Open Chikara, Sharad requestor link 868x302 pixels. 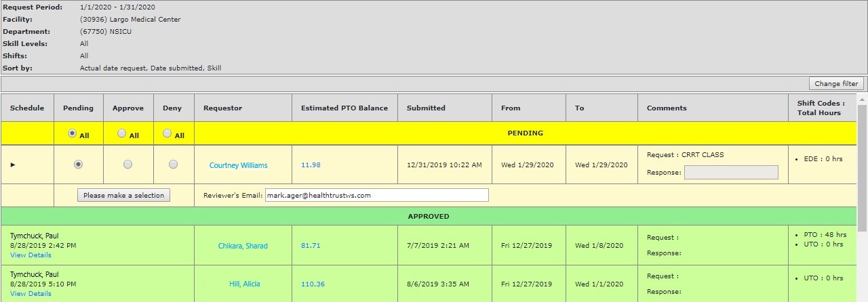pyautogui.click(x=243, y=246)
